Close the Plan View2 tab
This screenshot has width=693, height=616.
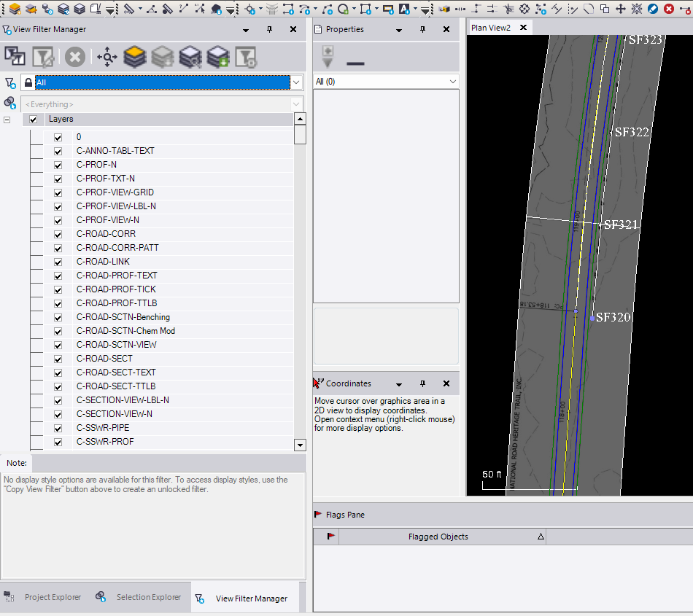point(523,28)
